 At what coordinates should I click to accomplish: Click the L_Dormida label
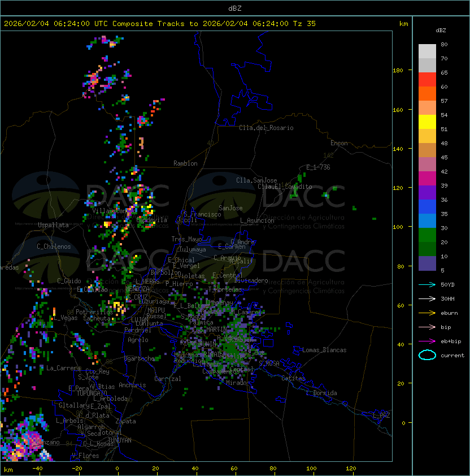click(321, 393)
